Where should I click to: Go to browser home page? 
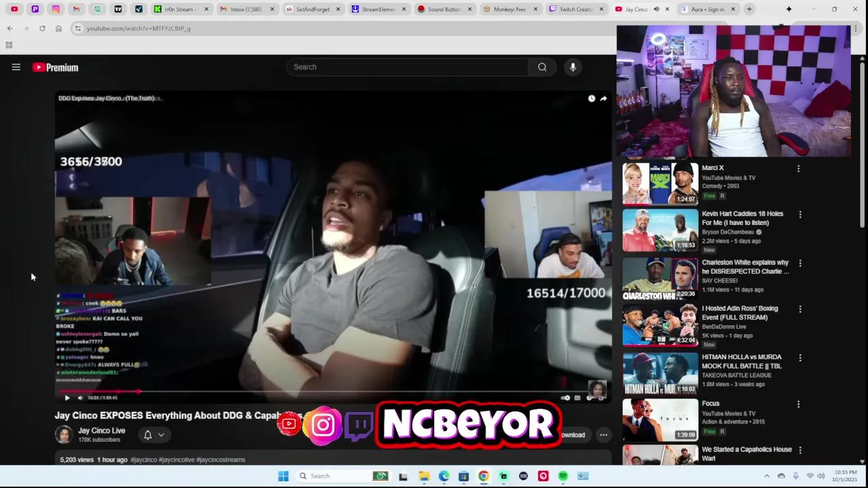[x=58, y=28]
